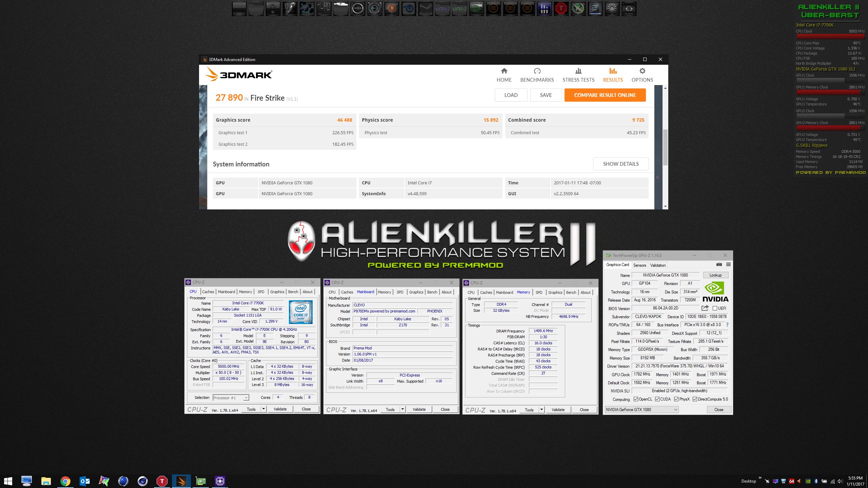This screenshot has width=868, height=488.
Task: Click the LOAD button in 3DMark
Action: pyautogui.click(x=511, y=95)
